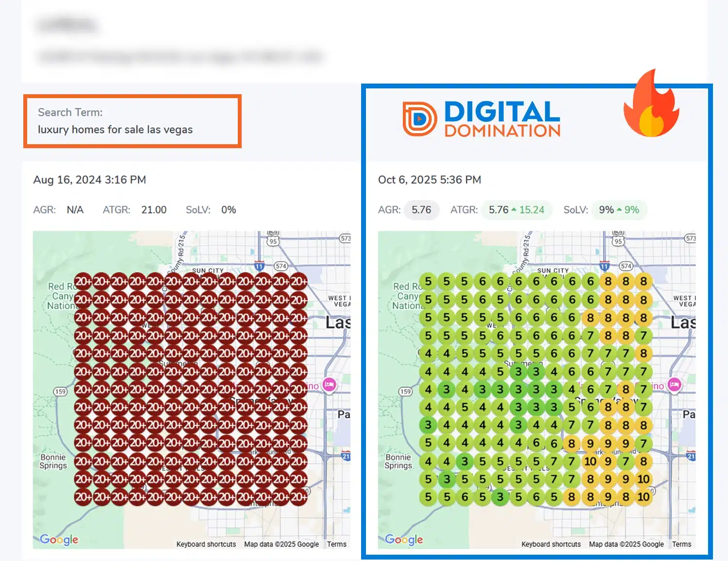Open Keyboard shortcuts on the 2025 map
728x561 pixels.
(551, 544)
